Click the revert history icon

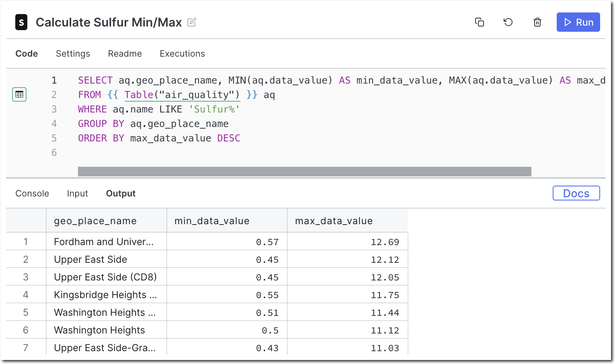[x=508, y=22]
